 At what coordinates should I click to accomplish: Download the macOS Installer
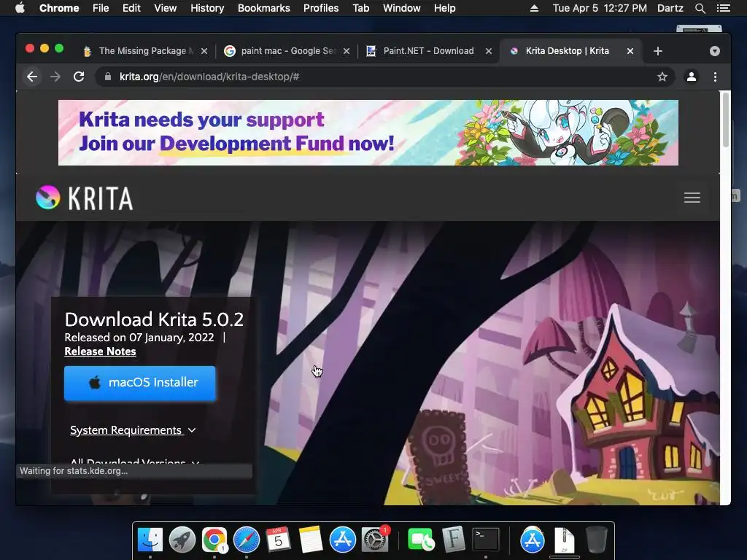139,383
